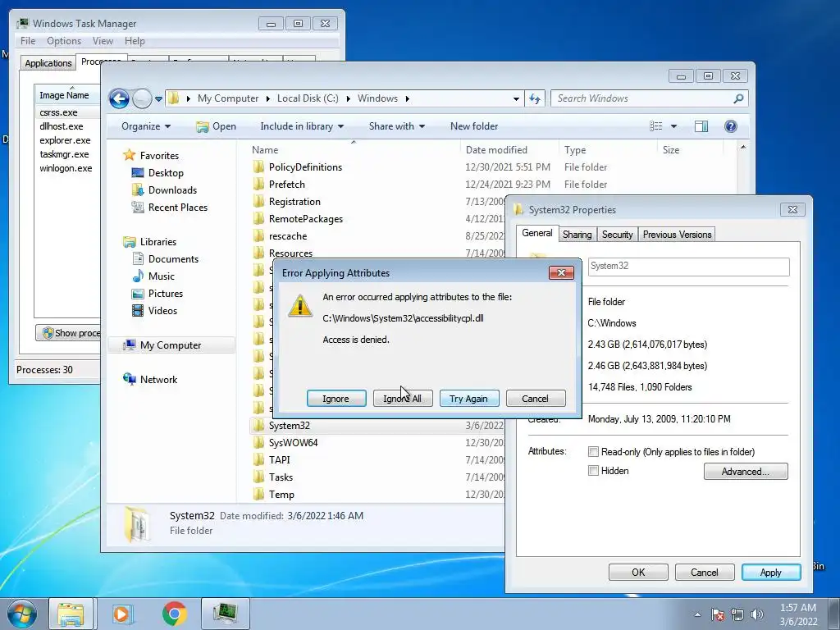Select Downloads in the navigation pane

(x=172, y=190)
